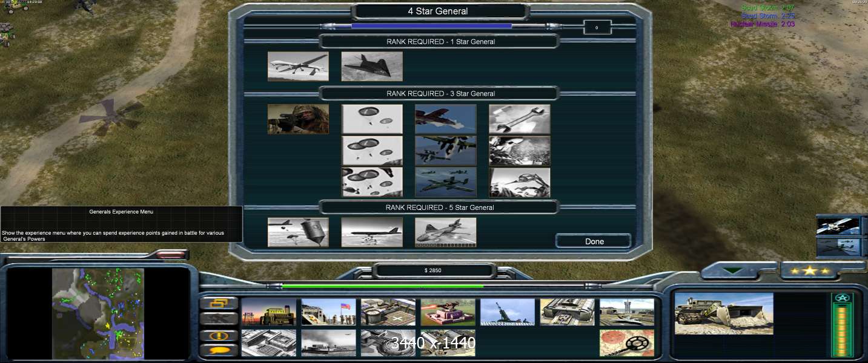This screenshot has height=363, width=868.
Task: Click the green power level bar
Action: 383,286
